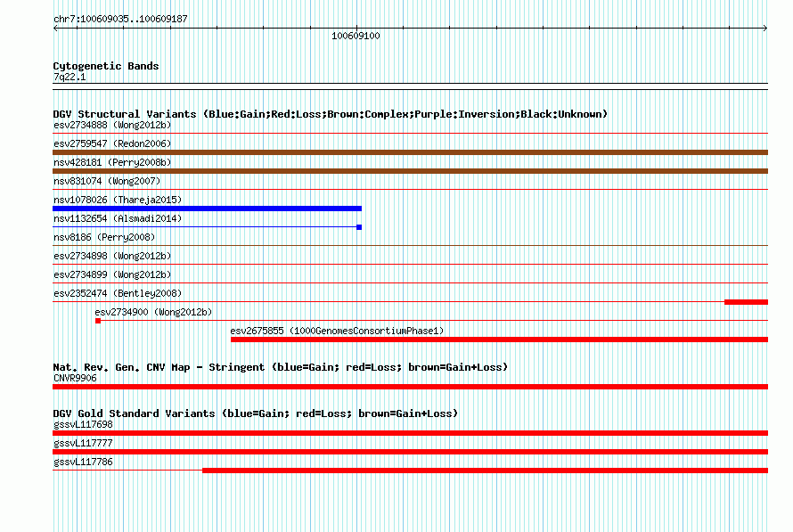Open variant esv2759547 (Redon2006)

point(112,143)
